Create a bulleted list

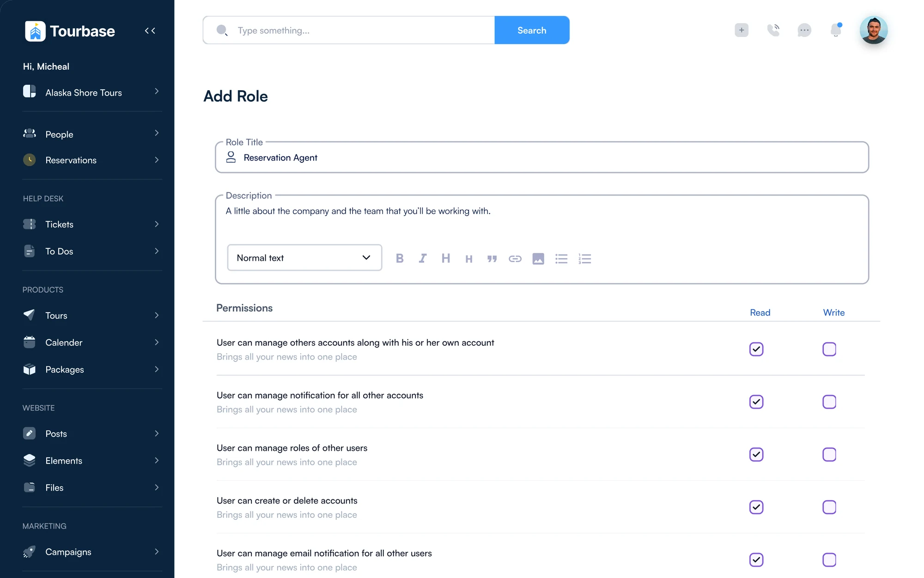pyautogui.click(x=561, y=258)
